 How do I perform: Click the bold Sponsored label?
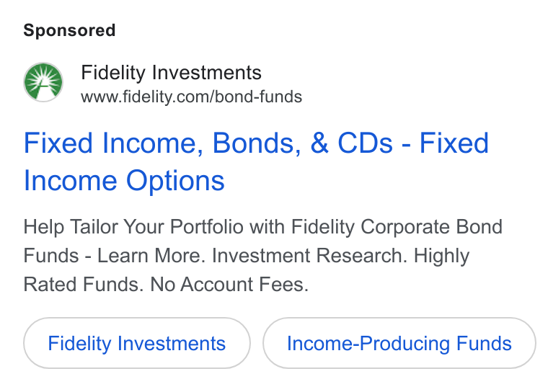69,30
